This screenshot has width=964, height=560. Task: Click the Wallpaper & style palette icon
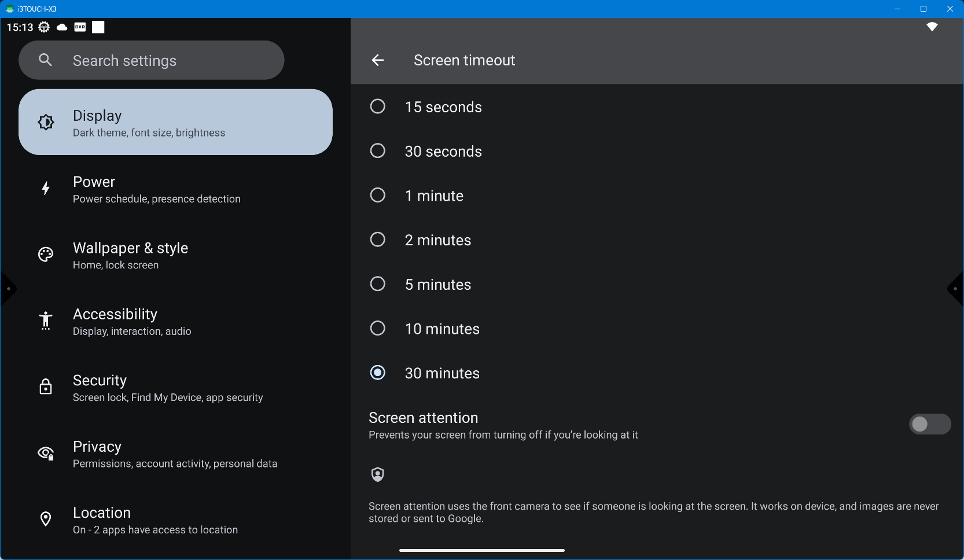pyautogui.click(x=46, y=255)
